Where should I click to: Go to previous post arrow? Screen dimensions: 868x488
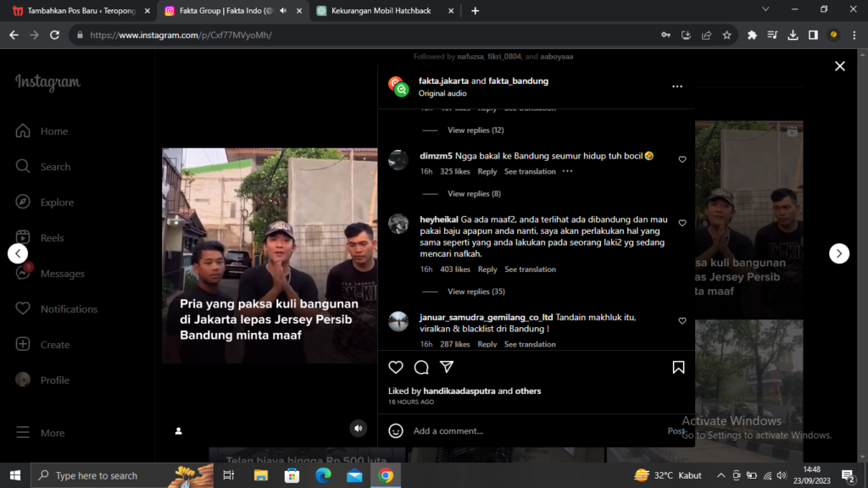(x=18, y=253)
